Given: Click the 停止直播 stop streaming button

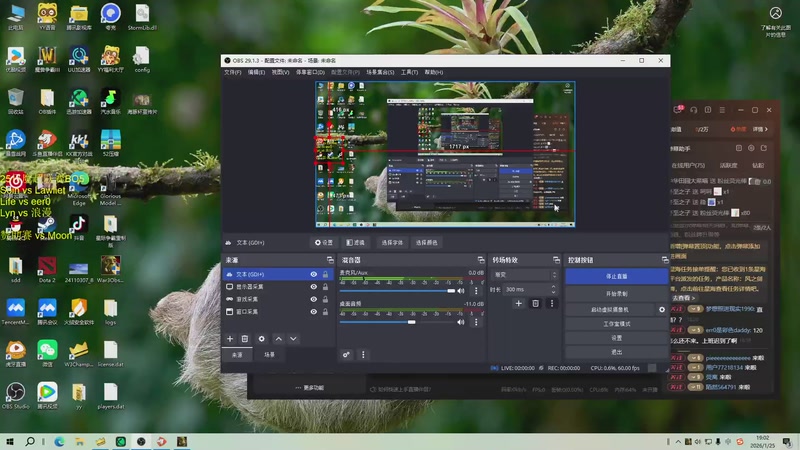Looking at the screenshot, I should [616, 277].
